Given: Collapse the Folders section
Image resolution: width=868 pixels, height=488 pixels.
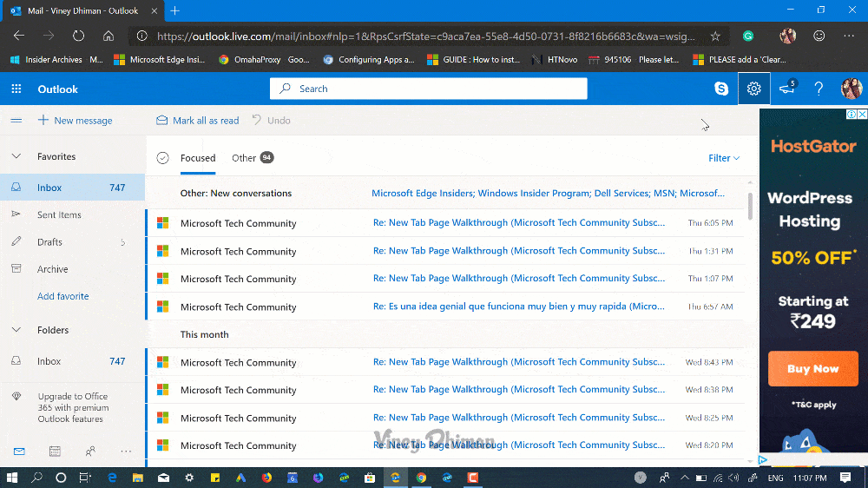Looking at the screenshot, I should [x=16, y=330].
